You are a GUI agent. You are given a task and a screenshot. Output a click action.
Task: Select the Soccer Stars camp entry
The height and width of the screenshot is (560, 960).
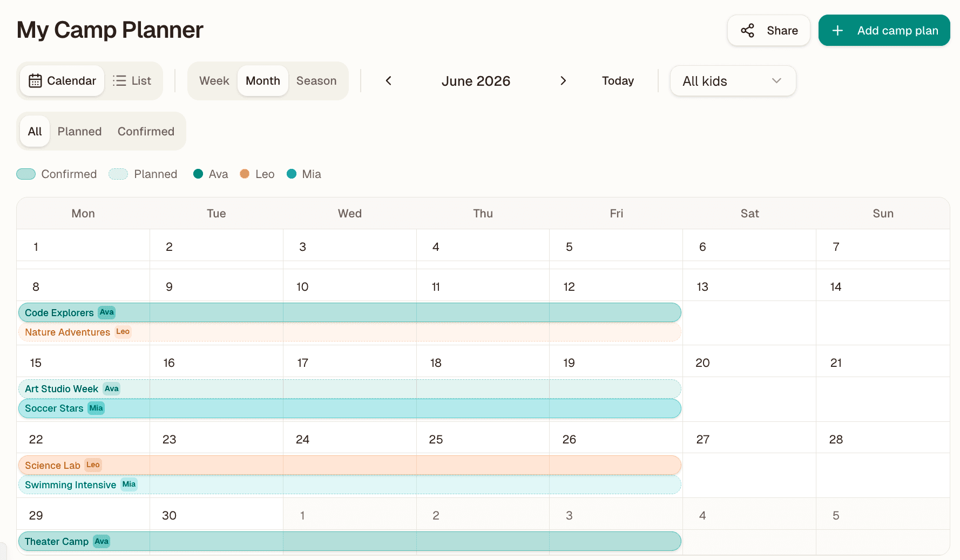point(54,408)
